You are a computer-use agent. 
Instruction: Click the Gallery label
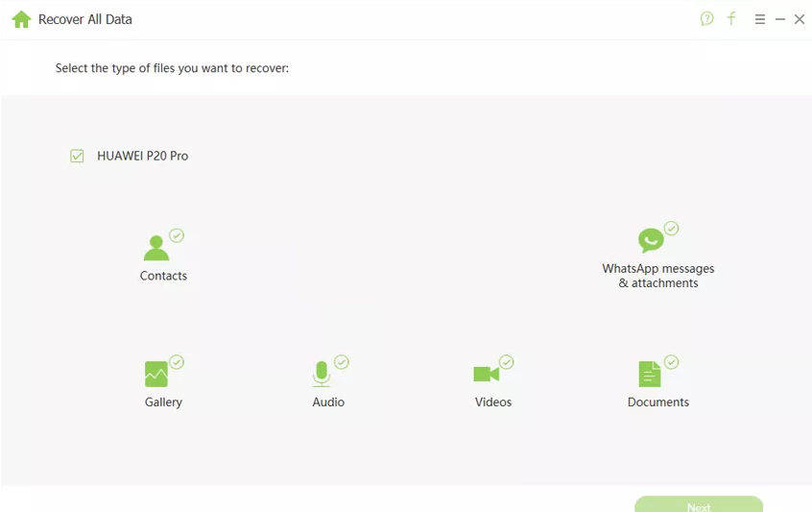(163, 402)
